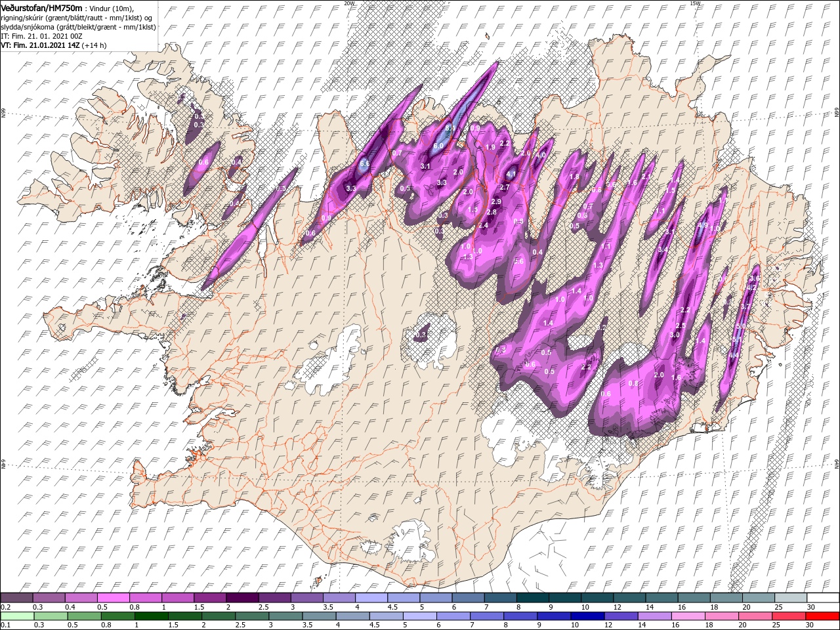Click the top-row legend swatch spanning 4–4.5
840x630 pixels.
372,598
